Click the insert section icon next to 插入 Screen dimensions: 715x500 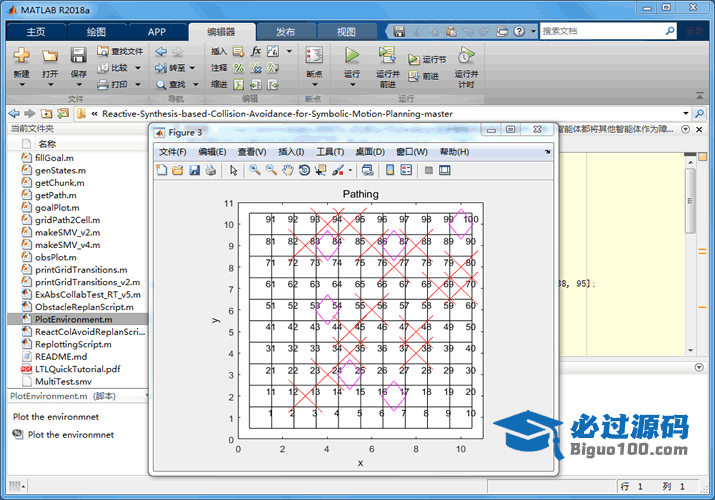coord(238,52)
